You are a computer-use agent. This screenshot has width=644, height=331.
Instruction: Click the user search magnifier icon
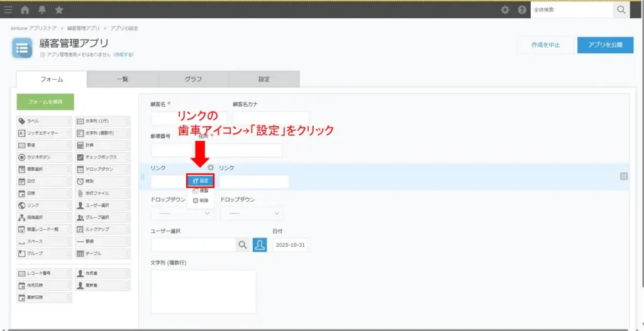(x=243, y=245)
